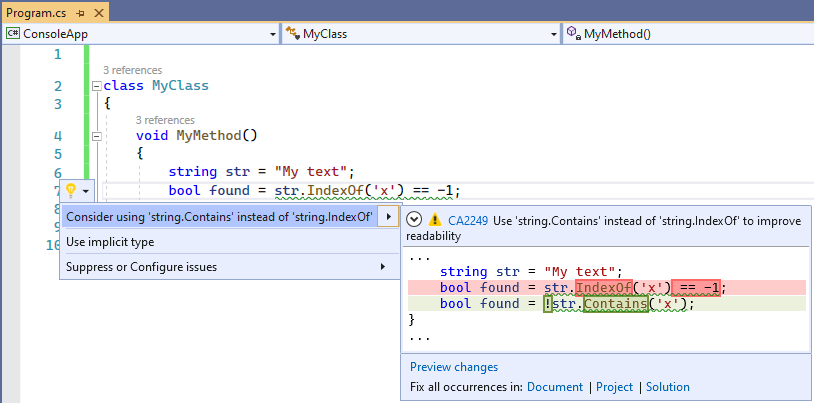The height and width of the screenshot is (403, 814).
Task: Pin the Program.cs tab
Action: click(81, 12)
